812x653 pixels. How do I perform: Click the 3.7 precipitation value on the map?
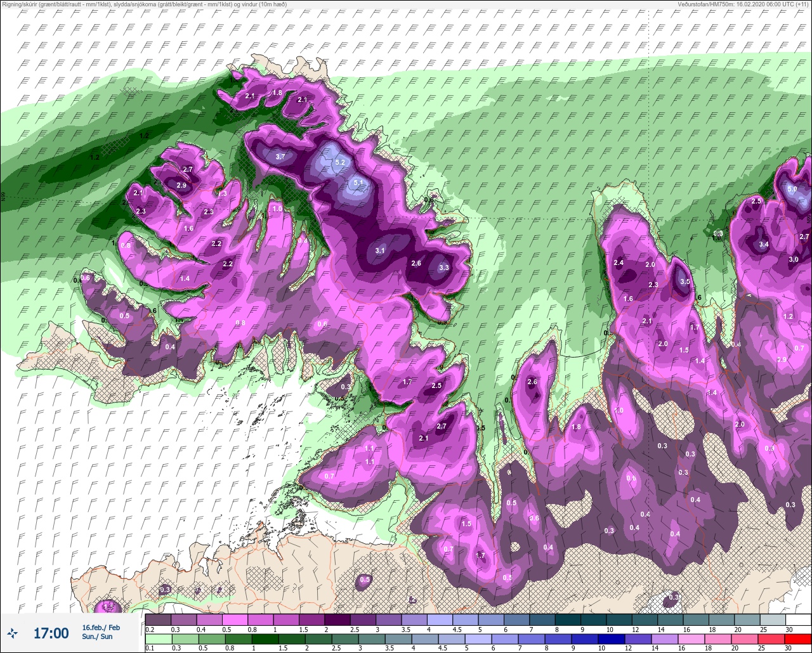point(280,156)
